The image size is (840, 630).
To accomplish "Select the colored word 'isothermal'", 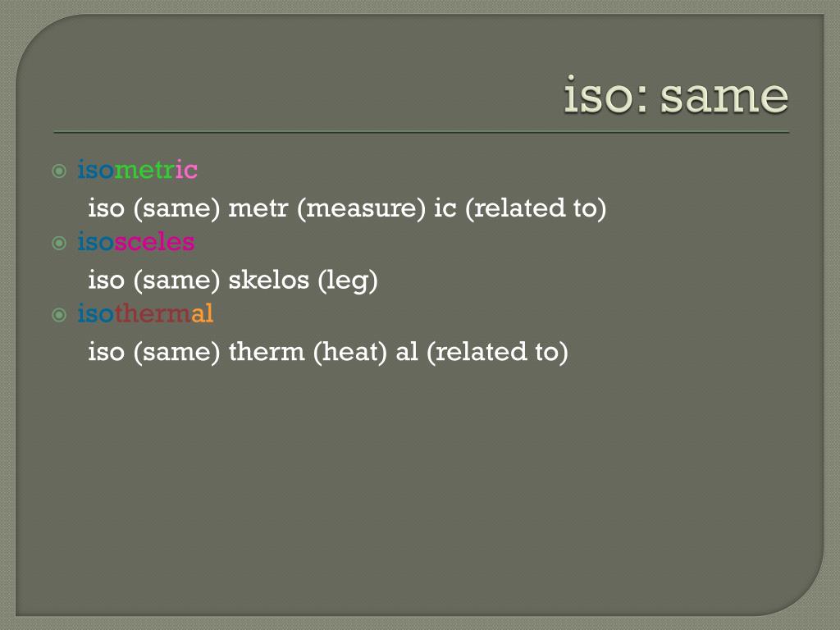I will pos(145,313).
